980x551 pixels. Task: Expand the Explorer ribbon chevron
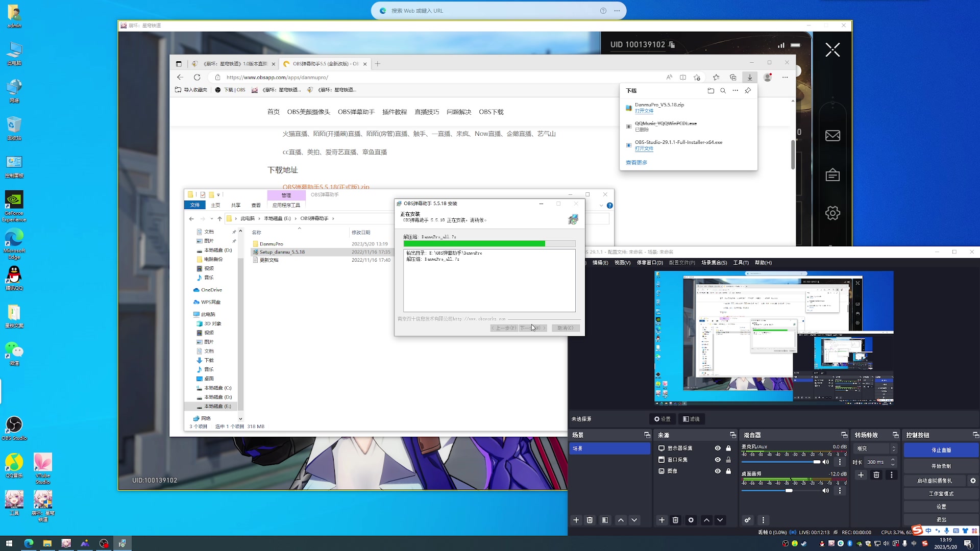(601, 205)
